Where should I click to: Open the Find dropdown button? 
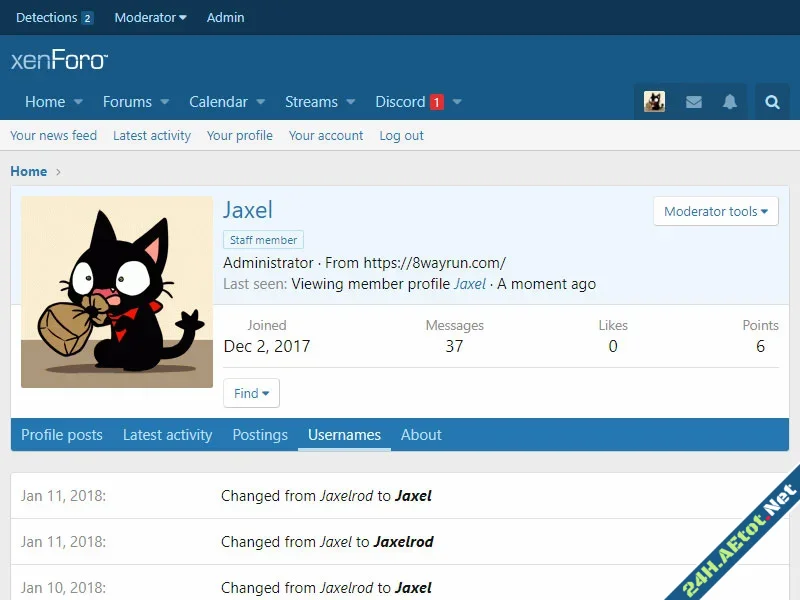click(251, 393)
